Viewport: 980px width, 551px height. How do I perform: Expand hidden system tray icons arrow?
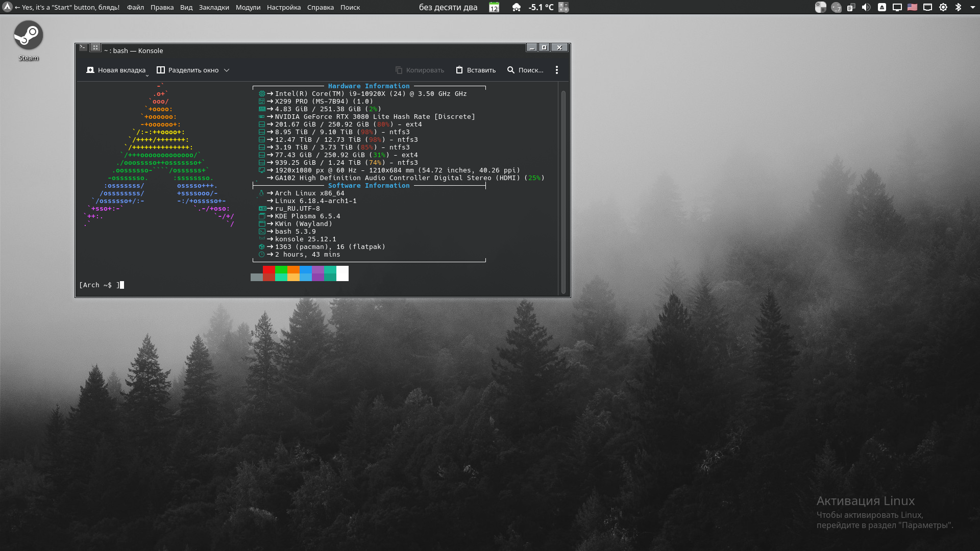point(972,7)
